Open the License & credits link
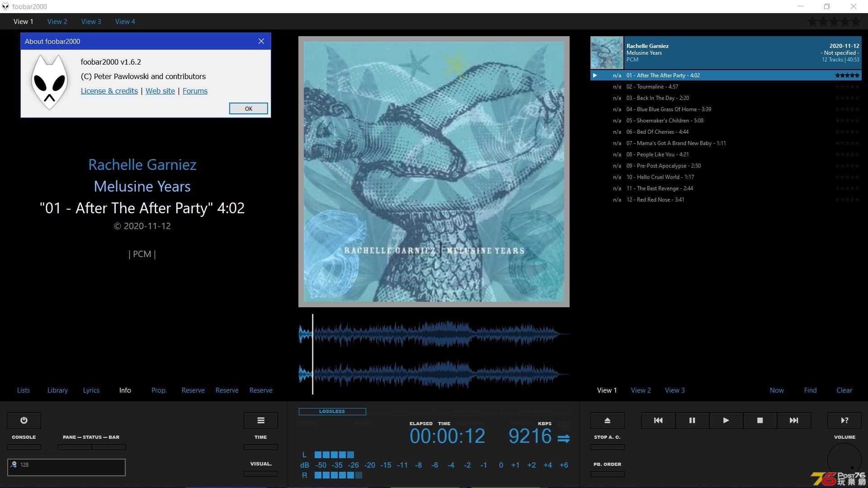 coord(109,91)
